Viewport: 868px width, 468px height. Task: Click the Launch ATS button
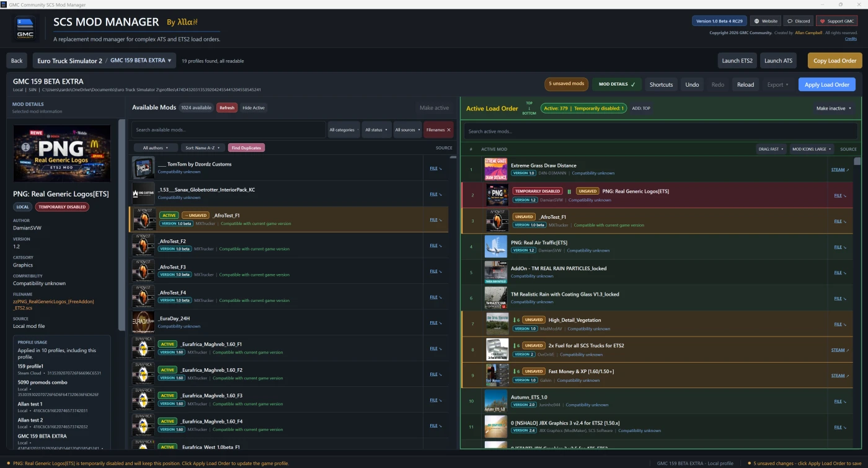778,61
